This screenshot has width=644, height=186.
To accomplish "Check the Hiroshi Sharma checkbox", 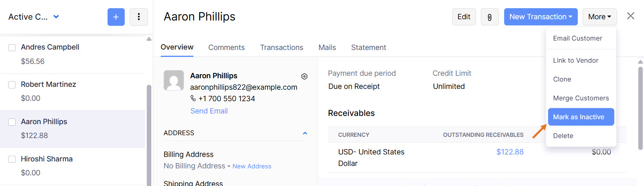I will (x=12, y=159).
